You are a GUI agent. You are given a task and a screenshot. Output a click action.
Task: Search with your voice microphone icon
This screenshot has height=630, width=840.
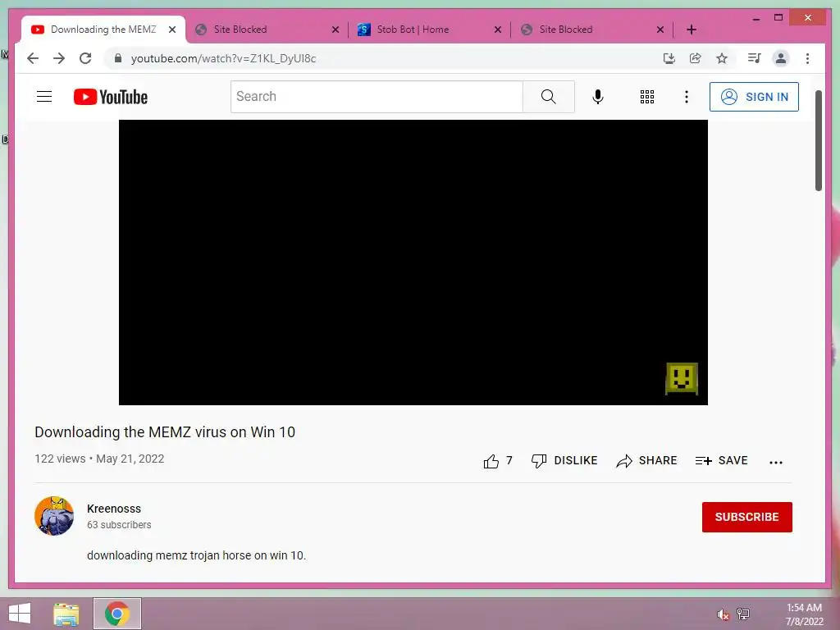pos(598,97)
